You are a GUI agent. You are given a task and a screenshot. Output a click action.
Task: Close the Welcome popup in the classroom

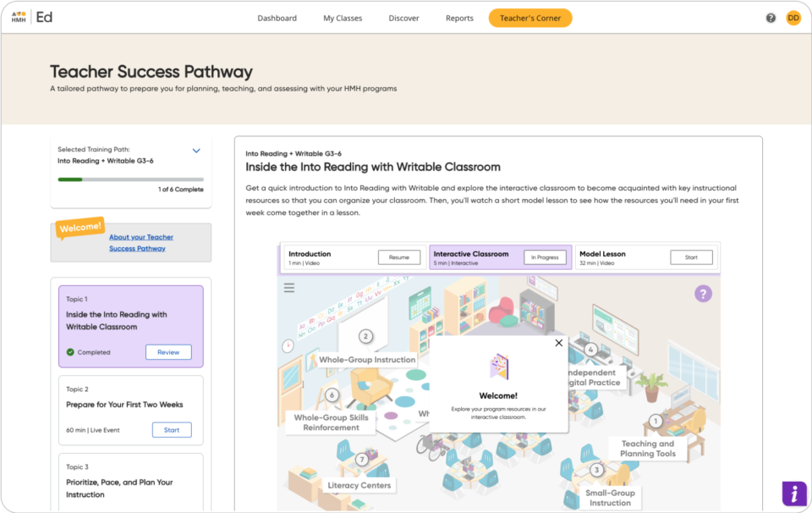pyautogui.click(x=558, y=343)
